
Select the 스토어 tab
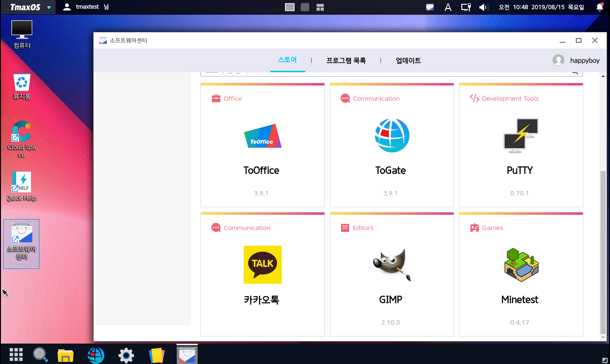point(287,60)
